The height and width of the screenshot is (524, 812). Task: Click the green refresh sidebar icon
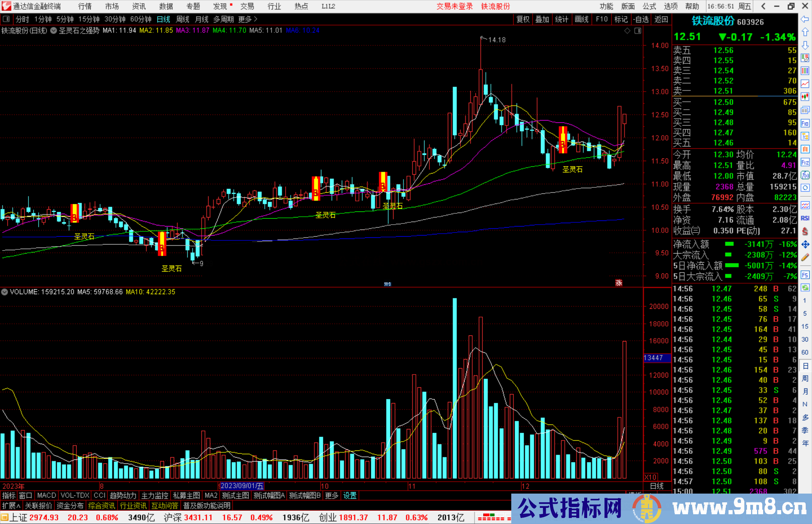pyautogui.click(x=805, y=288)
